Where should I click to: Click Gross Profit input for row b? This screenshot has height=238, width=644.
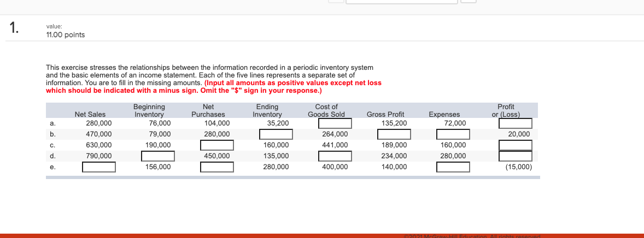tap(394, 134)
